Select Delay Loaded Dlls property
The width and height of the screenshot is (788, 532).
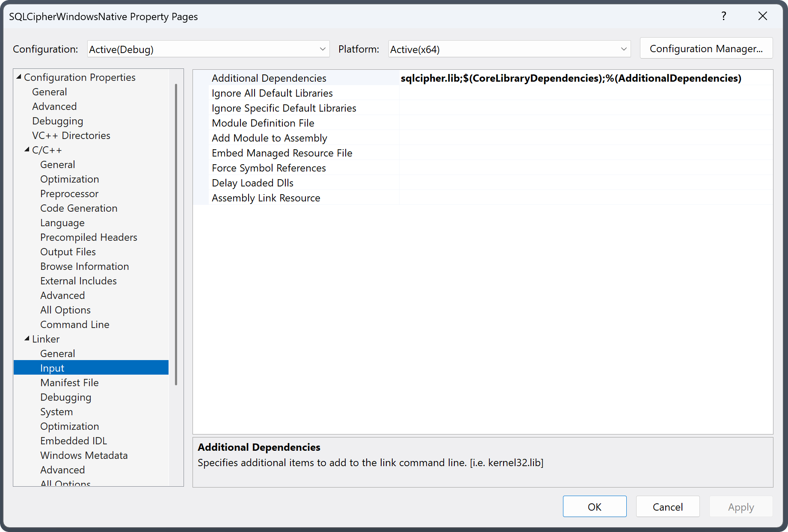coord(252,183)
